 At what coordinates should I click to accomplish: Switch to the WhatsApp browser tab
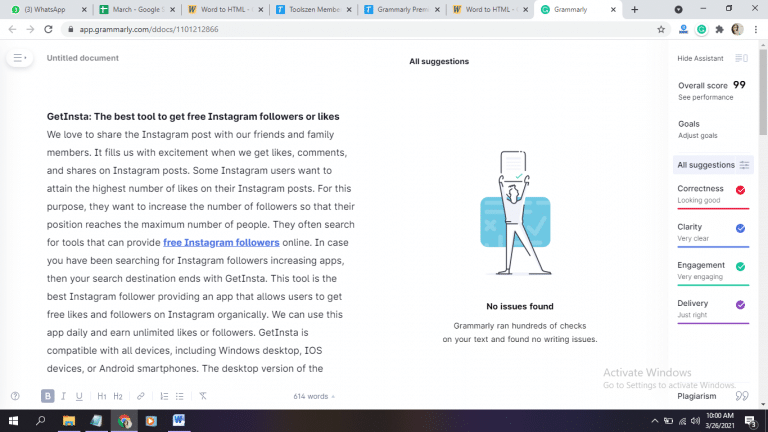[x=45, y=9]
